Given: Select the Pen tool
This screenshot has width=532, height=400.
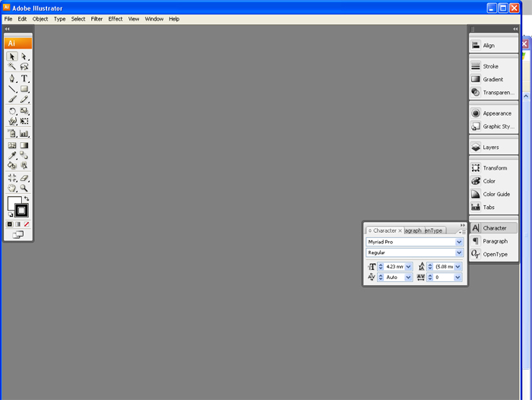Looking at the screenshot, I should 12,78.
